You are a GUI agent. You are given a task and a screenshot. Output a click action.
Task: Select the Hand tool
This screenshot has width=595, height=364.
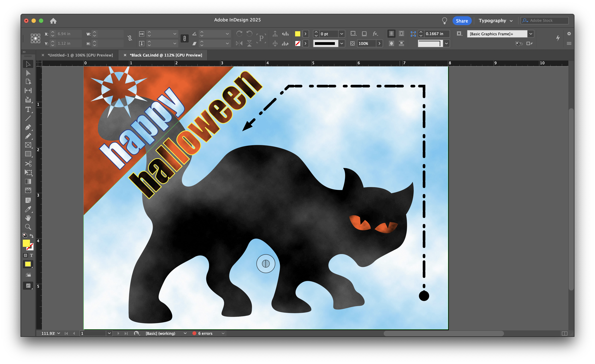[x=28, y=218]
